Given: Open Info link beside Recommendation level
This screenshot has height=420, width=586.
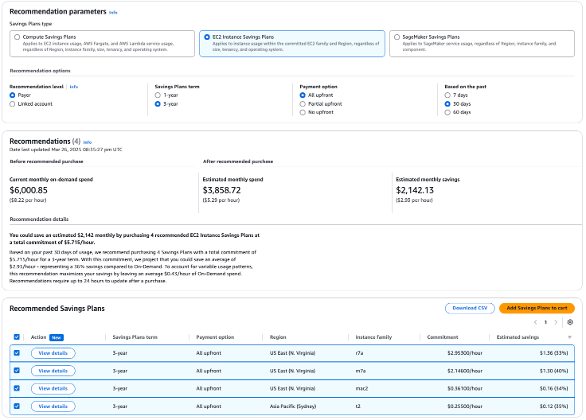Looking at the screenshot, I should [74, 87].
